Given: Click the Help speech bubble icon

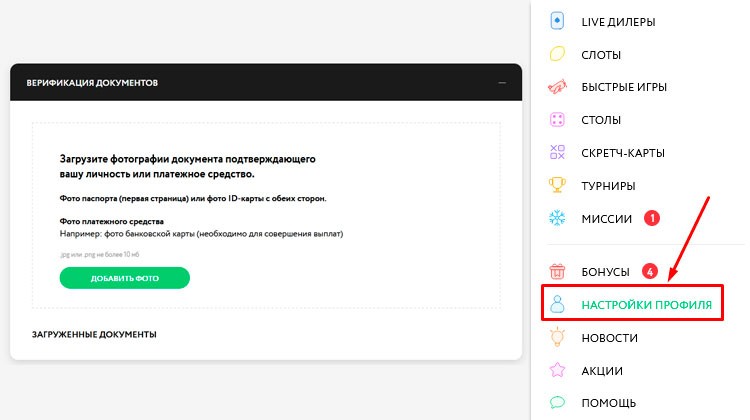Looking at the screenshot, I should (558, 404).
